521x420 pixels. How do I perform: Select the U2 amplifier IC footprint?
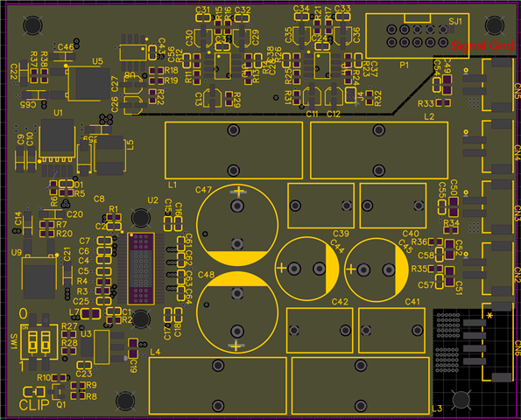(141, 269)
